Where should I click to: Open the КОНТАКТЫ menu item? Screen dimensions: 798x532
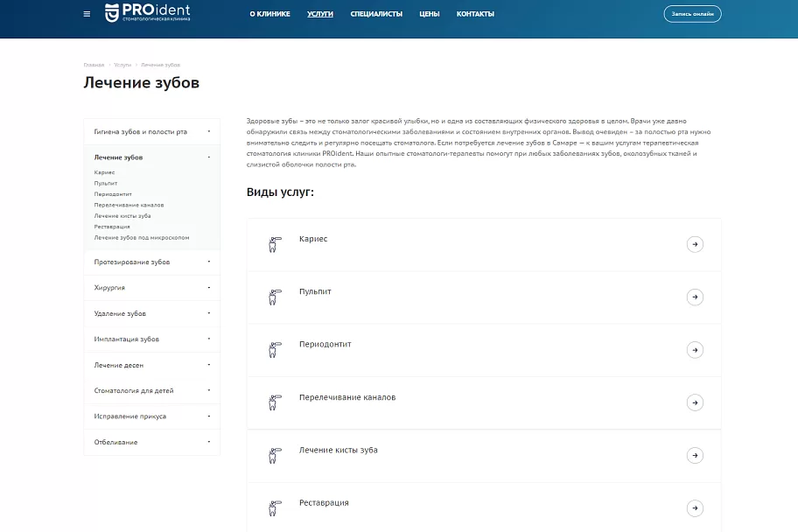click(475, 14)
